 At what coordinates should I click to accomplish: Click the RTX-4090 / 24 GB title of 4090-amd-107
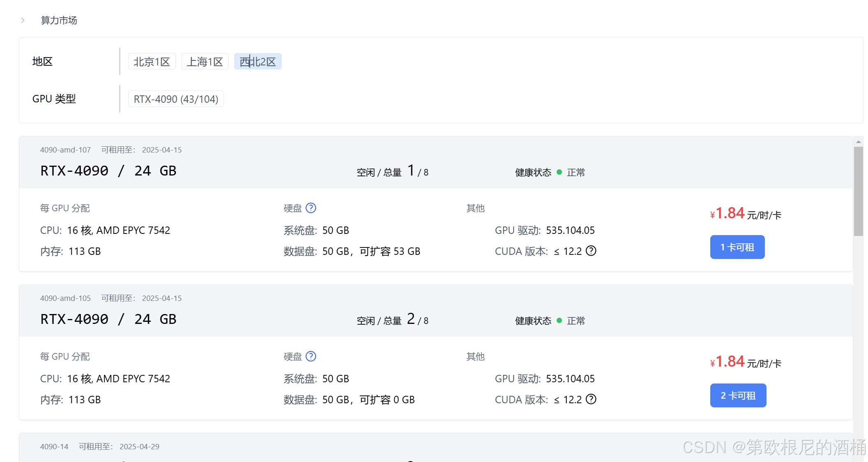pos(108,171)
